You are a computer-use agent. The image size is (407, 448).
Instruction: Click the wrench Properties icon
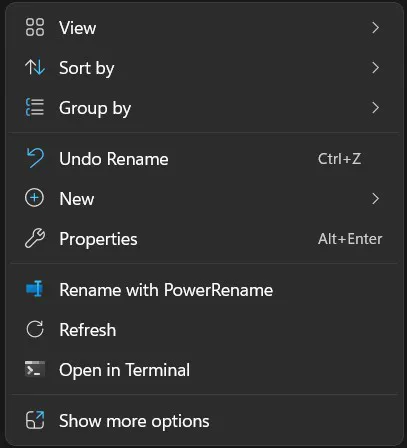coord(35,238)
